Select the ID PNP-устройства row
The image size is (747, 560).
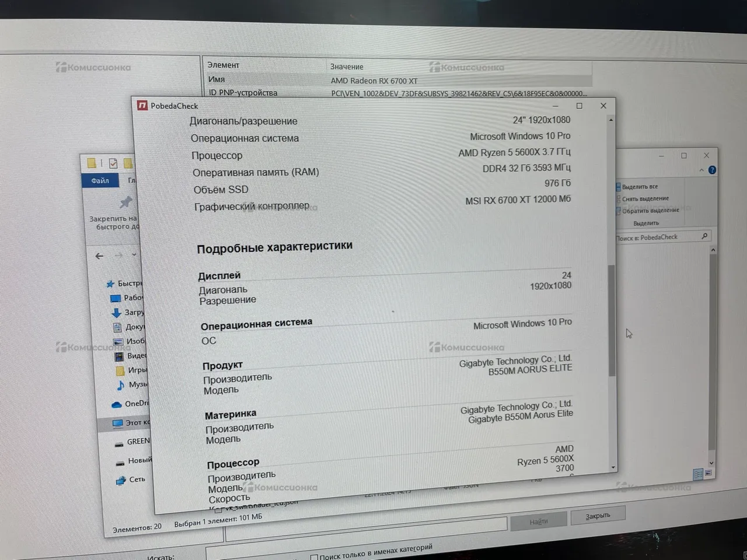pos(399,93)
